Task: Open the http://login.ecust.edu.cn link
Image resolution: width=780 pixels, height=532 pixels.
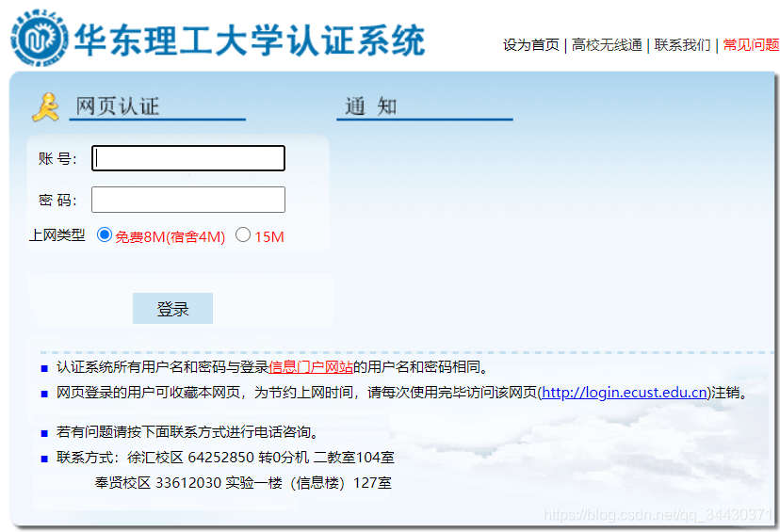Action: click(x=625, y=393)
